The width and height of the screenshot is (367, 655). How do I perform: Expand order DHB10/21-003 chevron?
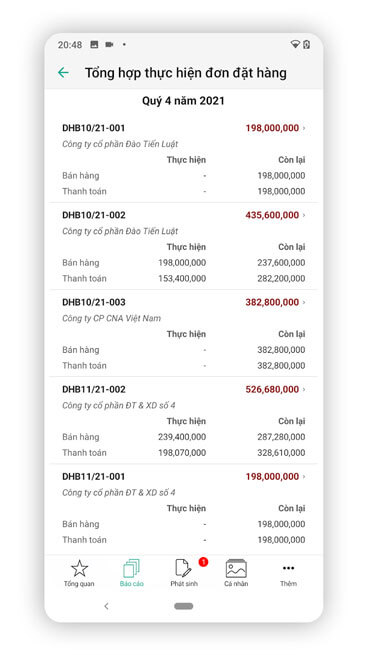click(304, 302)
